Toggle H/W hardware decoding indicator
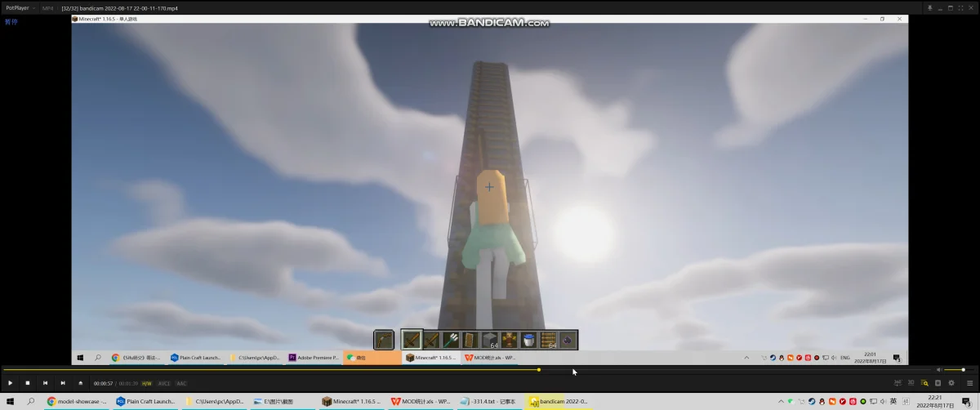This screenshot has height=410, width=980. click(x=147, y=383)
